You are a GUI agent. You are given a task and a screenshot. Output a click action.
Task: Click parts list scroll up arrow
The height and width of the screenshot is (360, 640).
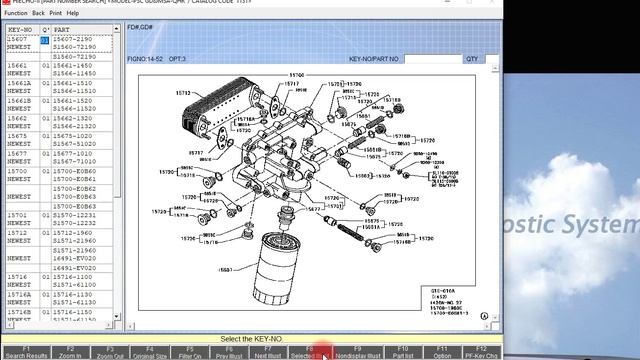[117, 29]
